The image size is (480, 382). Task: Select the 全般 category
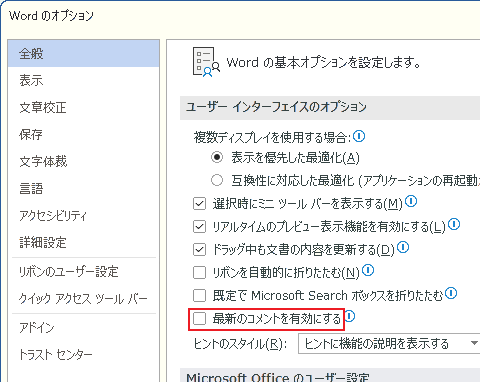[x=83, y=53]
